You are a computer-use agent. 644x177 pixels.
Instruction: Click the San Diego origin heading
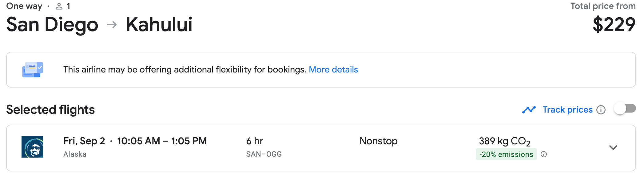pos(52,25)
